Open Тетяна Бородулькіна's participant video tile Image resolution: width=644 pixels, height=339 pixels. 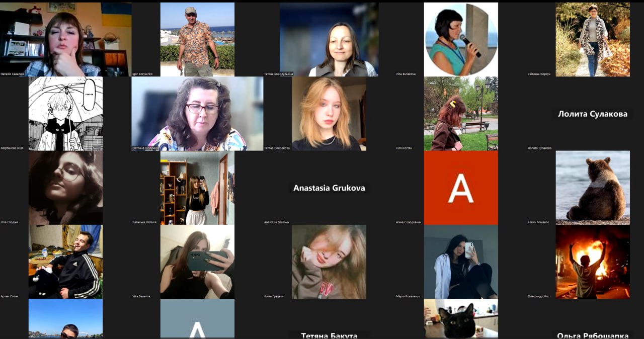(329, 39)
